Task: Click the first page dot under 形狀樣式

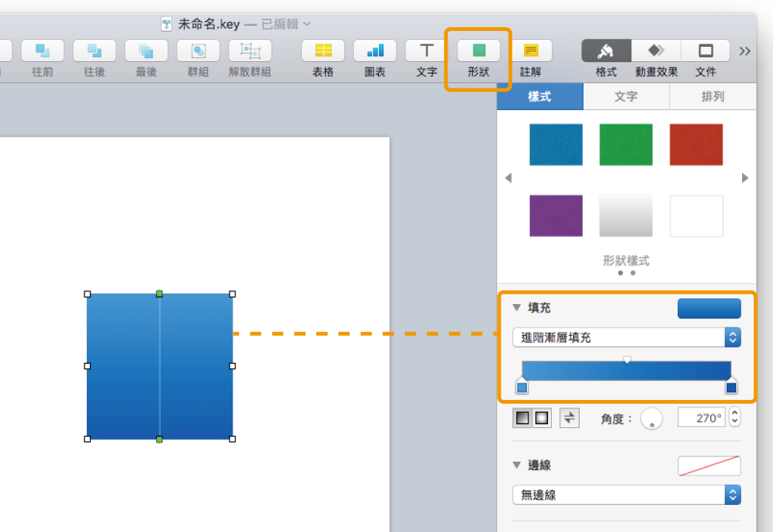Action: click(621, 273)
